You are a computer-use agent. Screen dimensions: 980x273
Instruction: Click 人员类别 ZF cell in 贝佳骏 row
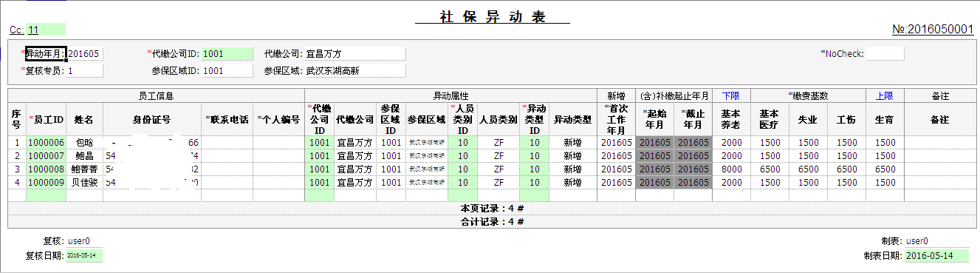tap(498, 183)
